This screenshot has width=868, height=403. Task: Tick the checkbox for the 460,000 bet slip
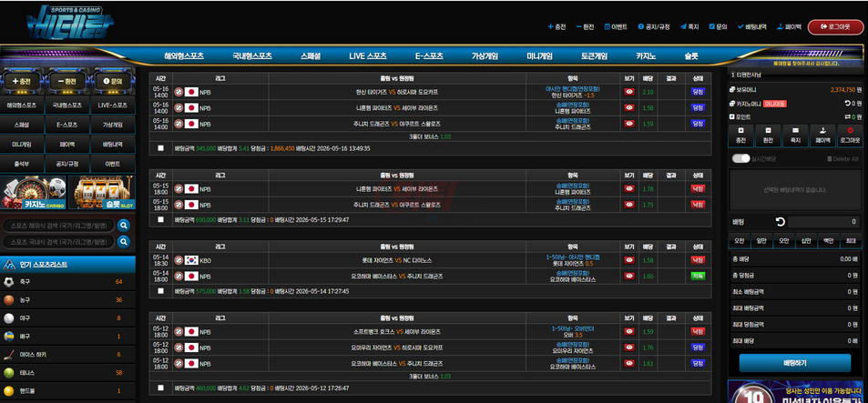[160, 388]
